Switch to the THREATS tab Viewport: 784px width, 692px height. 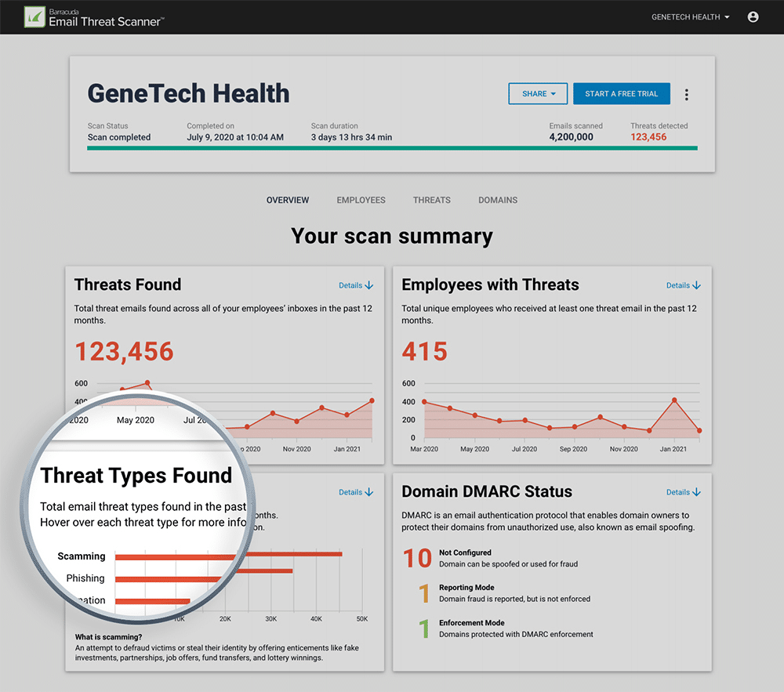pos(431,200)
